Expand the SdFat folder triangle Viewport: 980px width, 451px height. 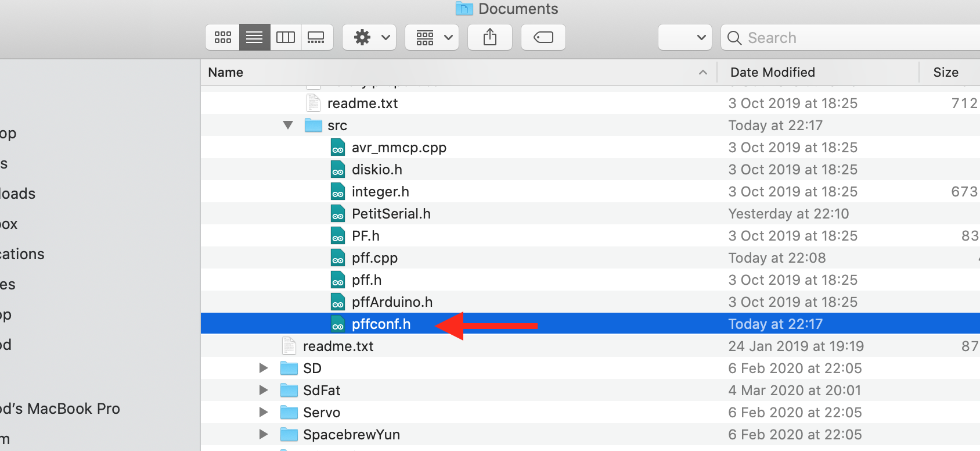tap(264, 391)
